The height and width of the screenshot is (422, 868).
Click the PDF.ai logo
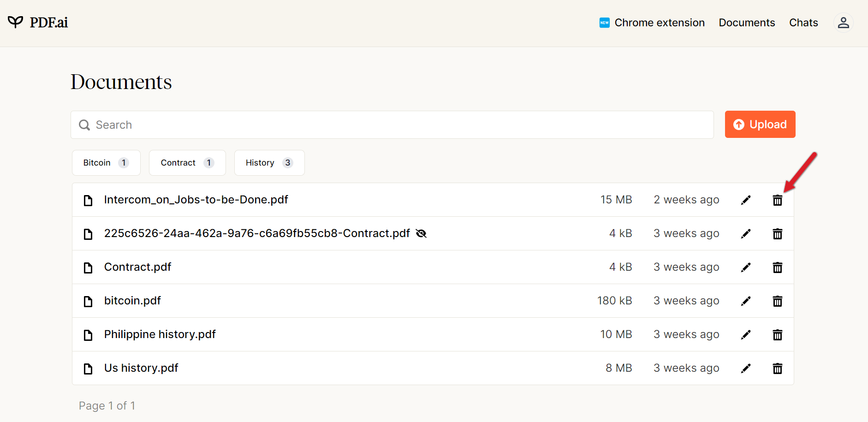click(x=38, y=22)
